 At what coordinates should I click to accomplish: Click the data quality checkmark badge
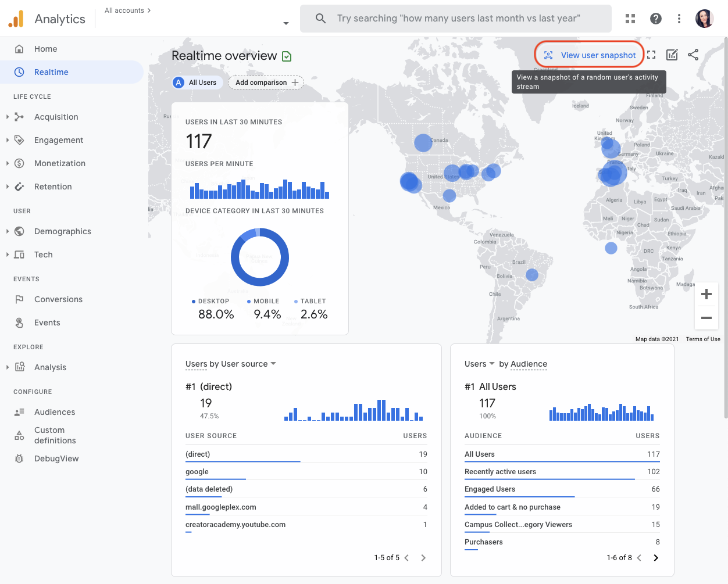click(x=286, y=56)
